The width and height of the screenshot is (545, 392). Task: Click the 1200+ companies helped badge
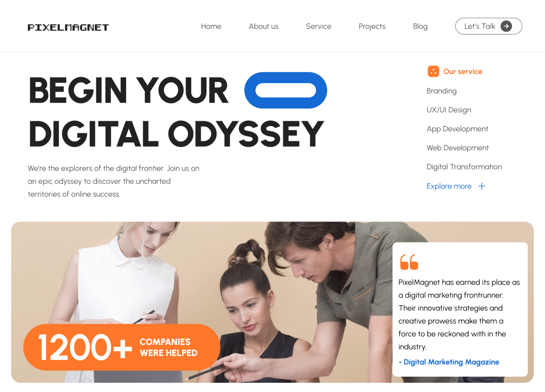[x=122, y=347]
